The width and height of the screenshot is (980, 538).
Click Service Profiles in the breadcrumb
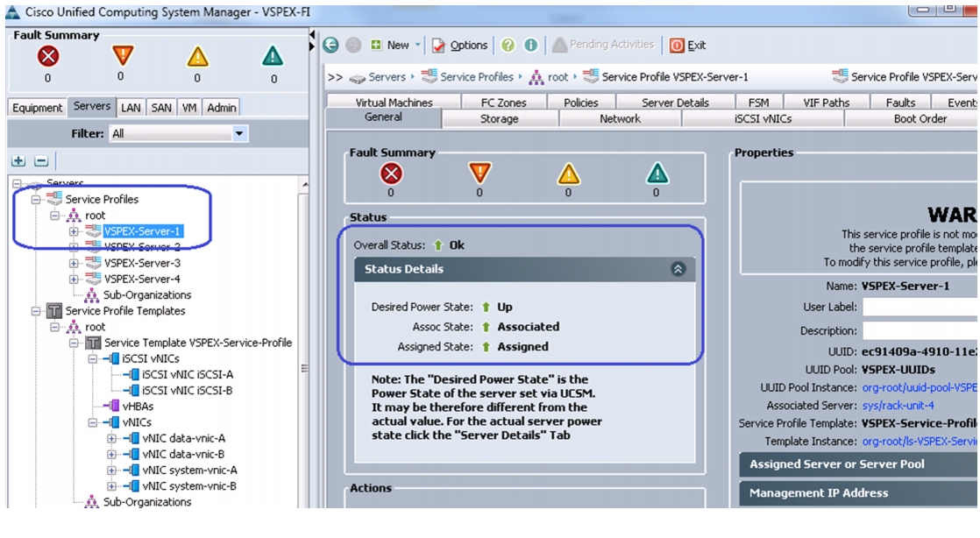[x=476, y=77]
